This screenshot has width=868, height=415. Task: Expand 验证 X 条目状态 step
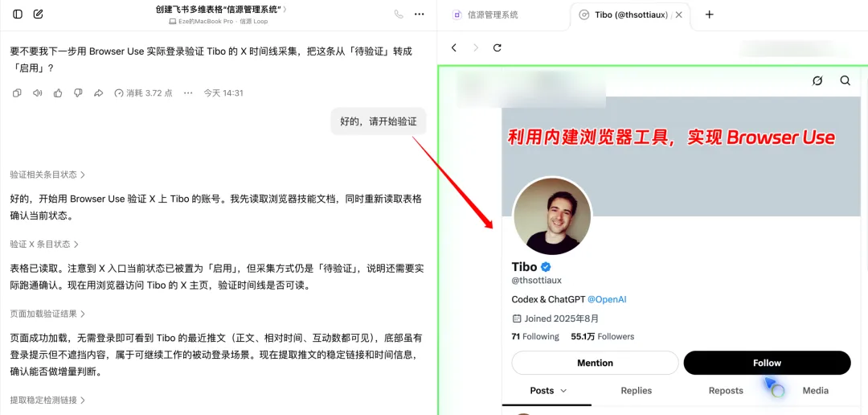click(x=44, y=244)
